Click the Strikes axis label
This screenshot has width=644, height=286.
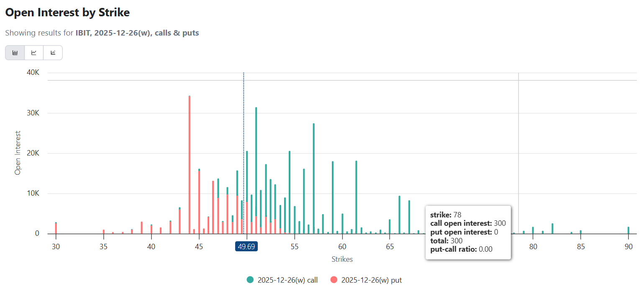tap(342, 259)
